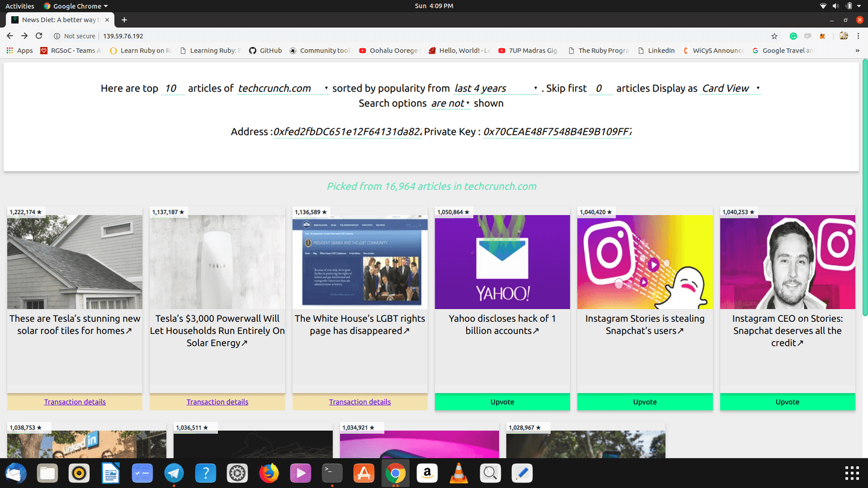Upvote the Instagram Stories stealing users article
Viewport: 868px width, 488px height.
click(x=645, y=402)
